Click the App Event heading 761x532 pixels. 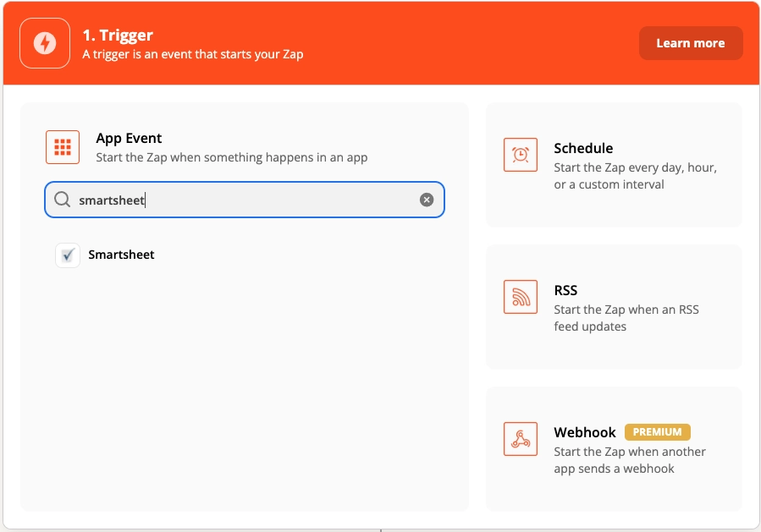pyautogui.click(x=129, y=138)
